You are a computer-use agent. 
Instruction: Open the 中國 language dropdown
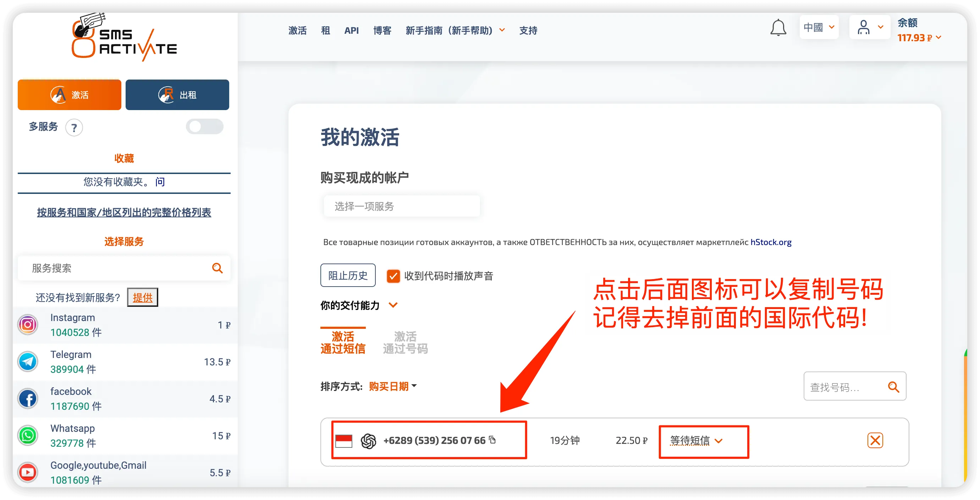819,27
